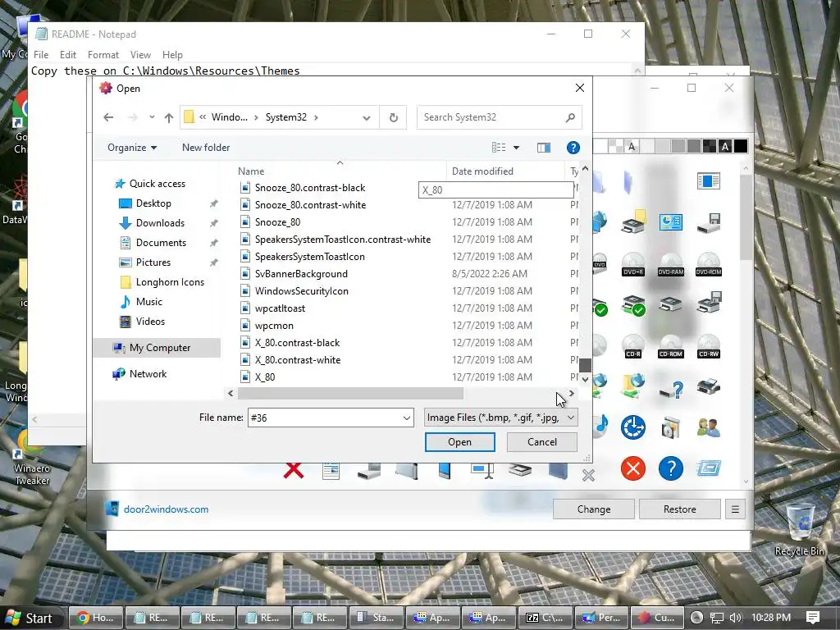This screenshot has height=630, width=840.
Task: Click the file list scroll down arrow
Action: point(585,379)
